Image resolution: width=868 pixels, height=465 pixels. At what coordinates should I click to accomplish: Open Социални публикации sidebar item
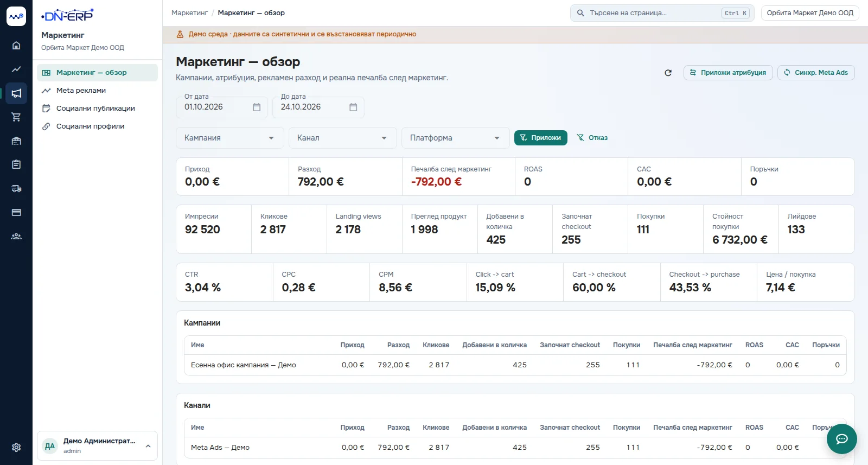click(98, 109)
